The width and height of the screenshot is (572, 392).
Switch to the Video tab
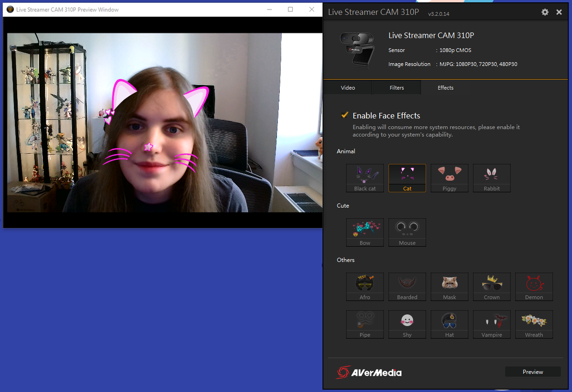(x=348, y=88)
